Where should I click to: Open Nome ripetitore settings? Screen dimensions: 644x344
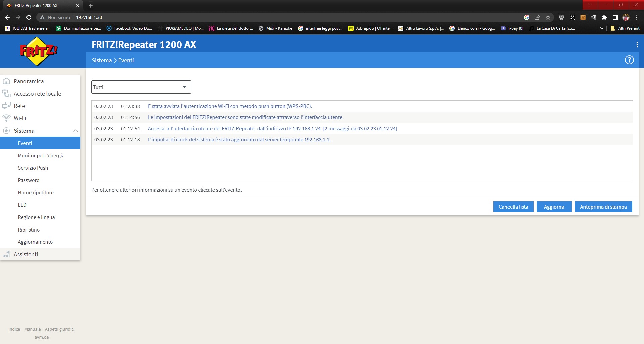36,193
